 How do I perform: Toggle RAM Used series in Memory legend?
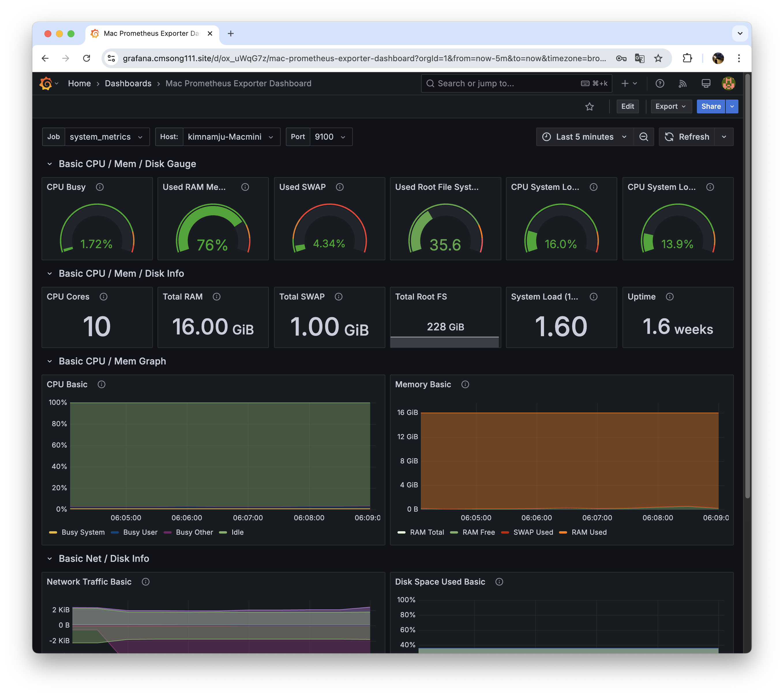point(589,532)
